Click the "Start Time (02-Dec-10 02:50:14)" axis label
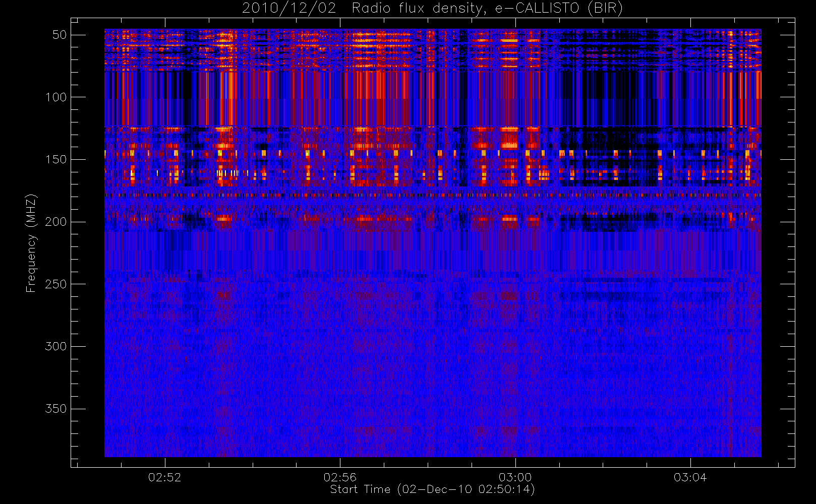 pos(432,489)
